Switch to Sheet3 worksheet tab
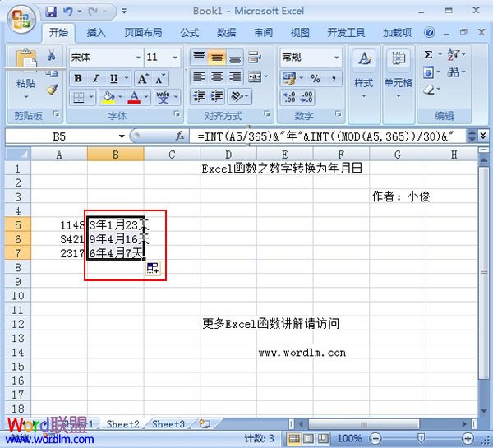Image resolution: width=493 pixels, height=448 pixels. coord(168,424)
